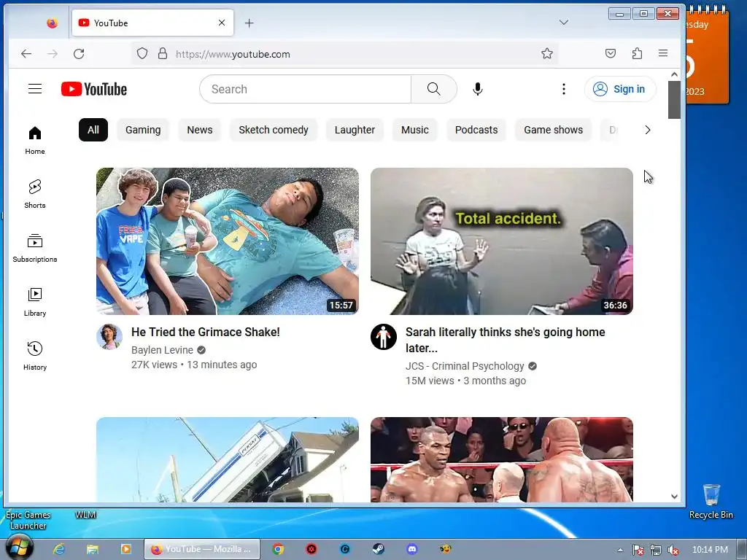Click the YouTube logo
The image size is (747, 560).
[94, 89]
